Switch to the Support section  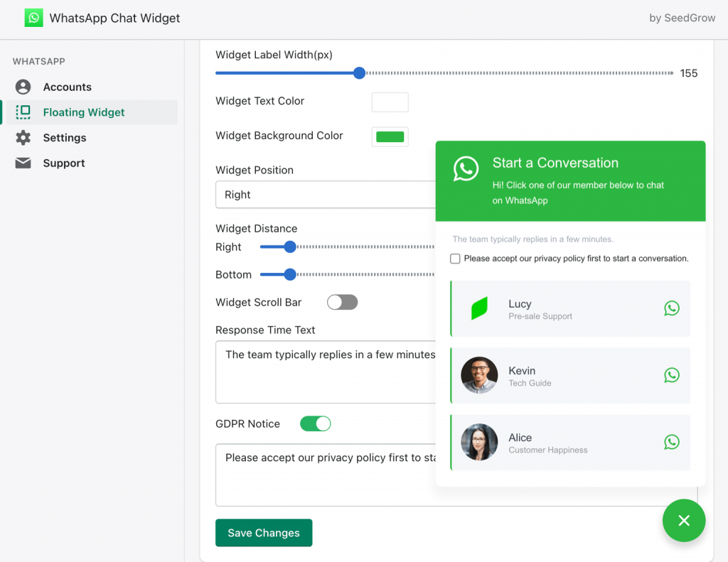coord(64,163)
